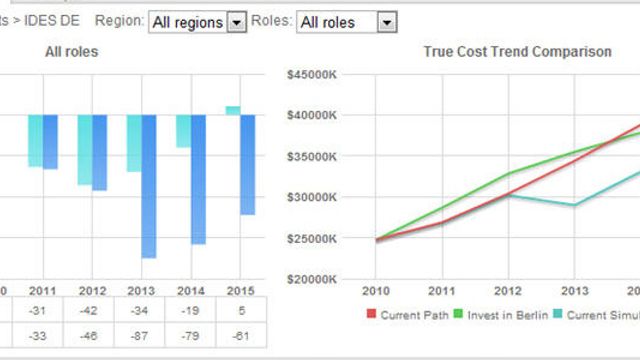640x360 pixels.
Task: Click the 2011 dark blue bar
Action: coord(50,142)
